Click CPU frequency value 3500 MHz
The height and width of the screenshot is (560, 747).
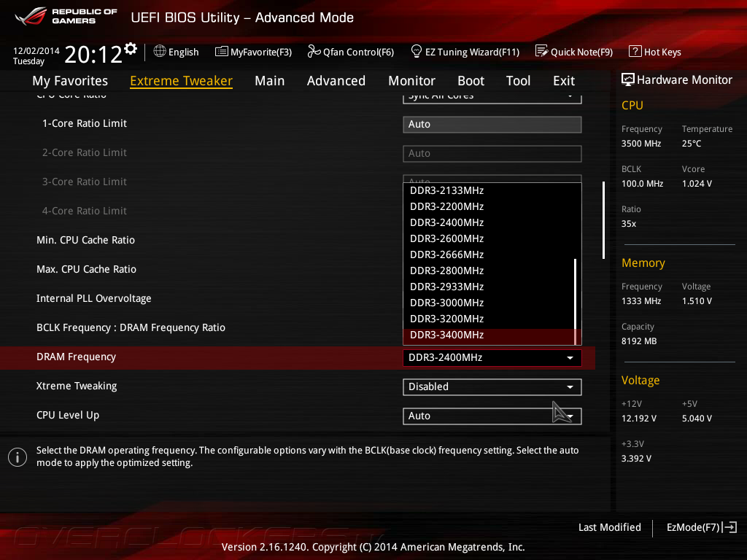640,144
